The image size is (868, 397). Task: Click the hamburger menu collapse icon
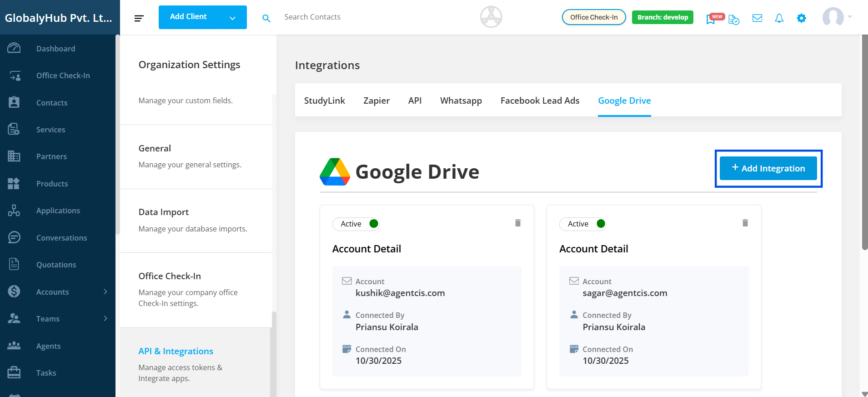(x=139, y=18)
